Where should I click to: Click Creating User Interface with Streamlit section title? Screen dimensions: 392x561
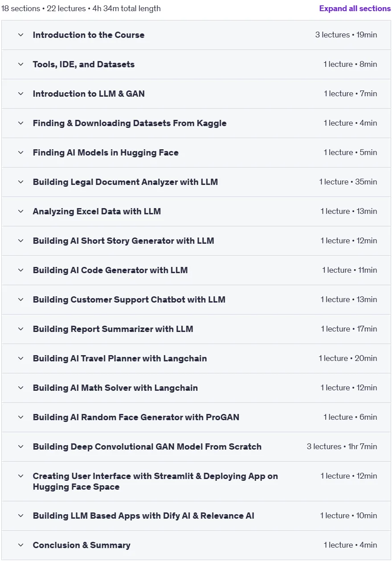click(x=155, y=481)
